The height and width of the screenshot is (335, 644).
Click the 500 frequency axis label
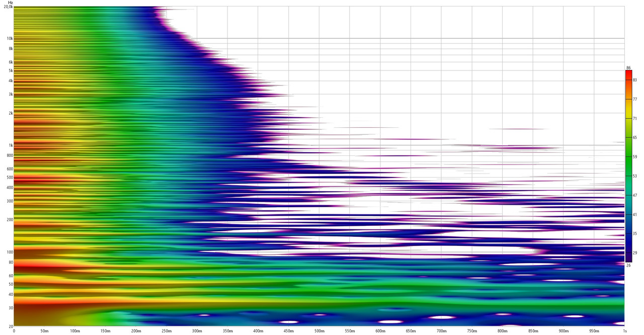(10, 178)
